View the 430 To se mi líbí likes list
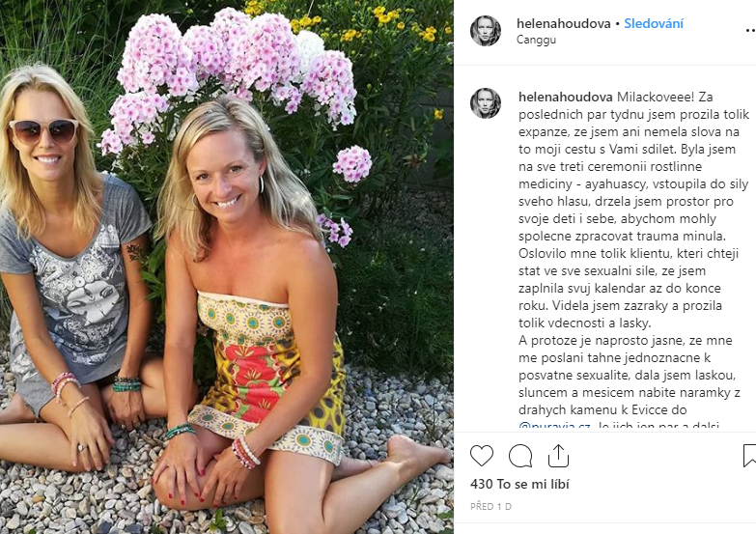The width and height of the screenshot is (756, 534). pyautogui.click(x=519, y=484)
